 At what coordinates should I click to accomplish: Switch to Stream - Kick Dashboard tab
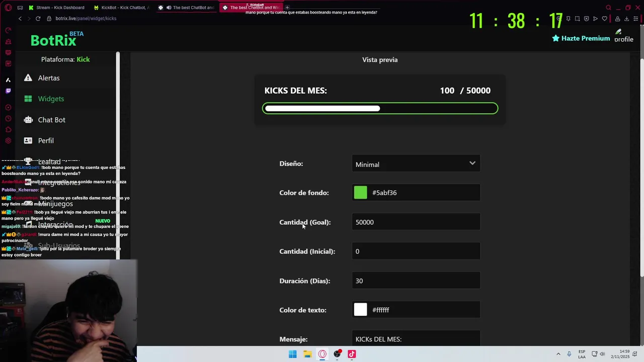[x=56, y=8]
